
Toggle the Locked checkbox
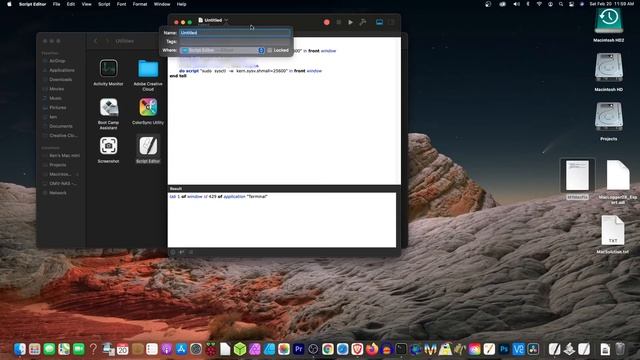(269, 50)
